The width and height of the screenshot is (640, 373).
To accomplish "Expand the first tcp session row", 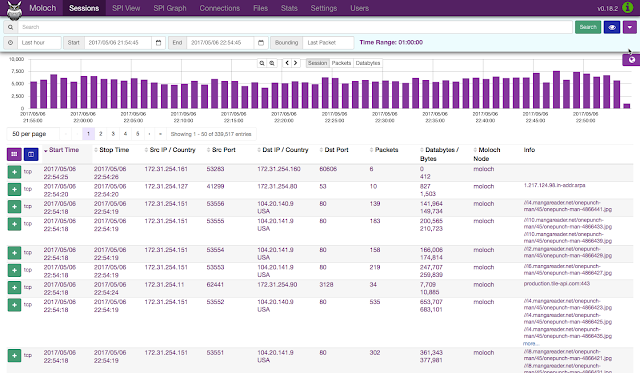I will coord(14,172).
